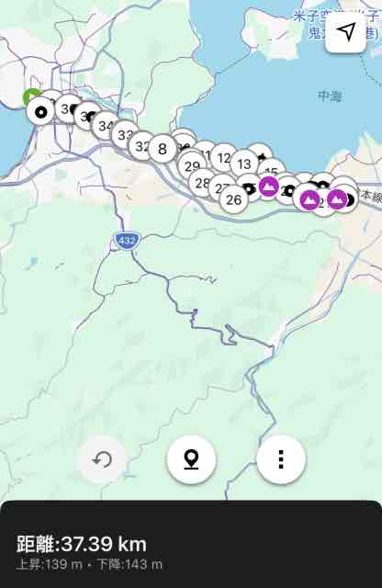This screenshot has width=382, height=588.
Task: Click the route 432 highway shield
Action: [x=127, y=241]
